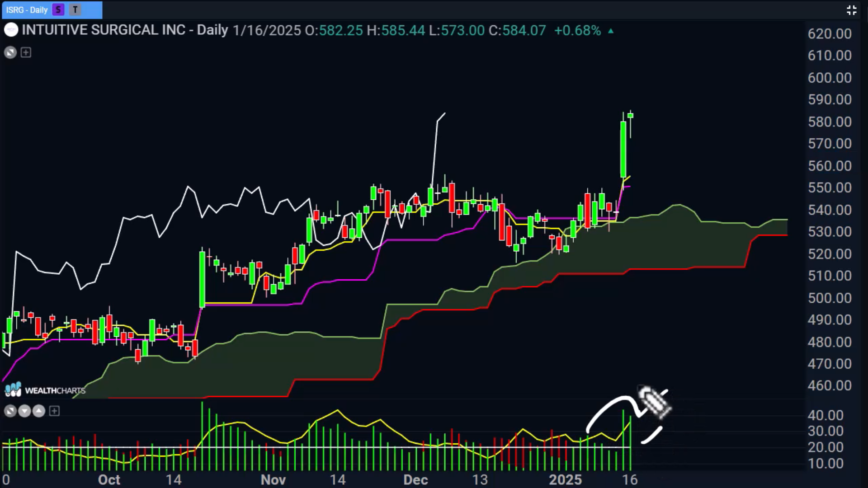Click the resize icon in the indicator pane
This screenshot has width=868, height=488.
pos(10,411)
